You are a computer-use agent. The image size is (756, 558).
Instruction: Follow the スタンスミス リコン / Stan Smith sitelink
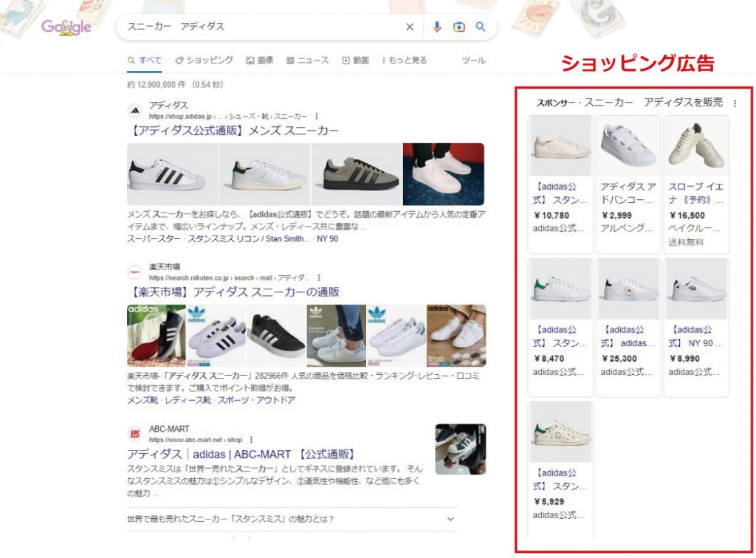[x=248, y=239]
